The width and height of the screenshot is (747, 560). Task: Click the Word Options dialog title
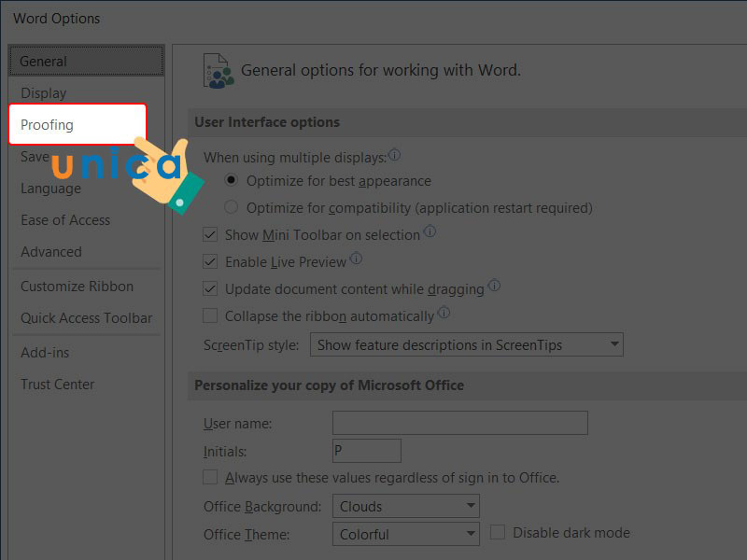(57, 19)
